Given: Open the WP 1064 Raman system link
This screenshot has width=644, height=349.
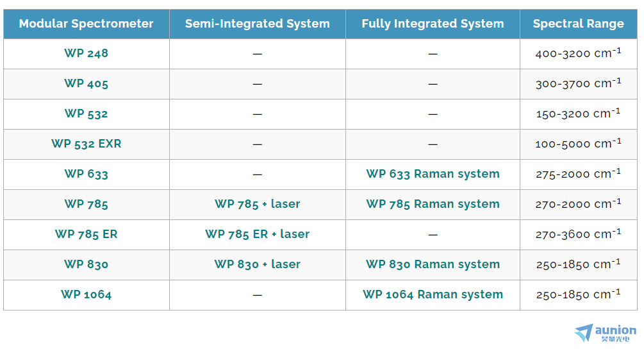Looking at the screenshot, I should [433, 294].
